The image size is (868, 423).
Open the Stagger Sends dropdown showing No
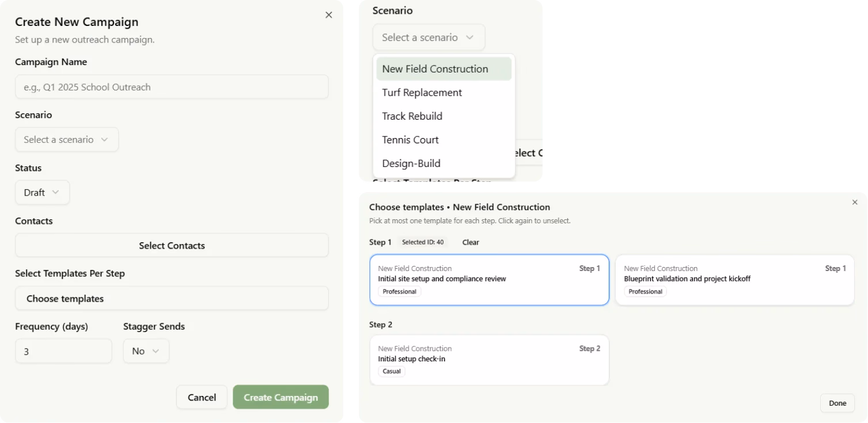[x=146, y=351]
